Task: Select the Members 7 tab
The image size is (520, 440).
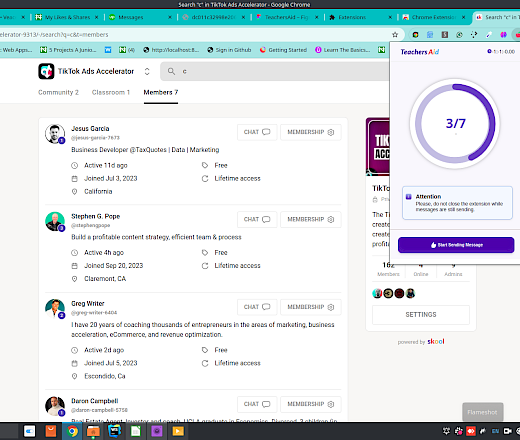Action: pyautogui.click(x=161, y=92)
